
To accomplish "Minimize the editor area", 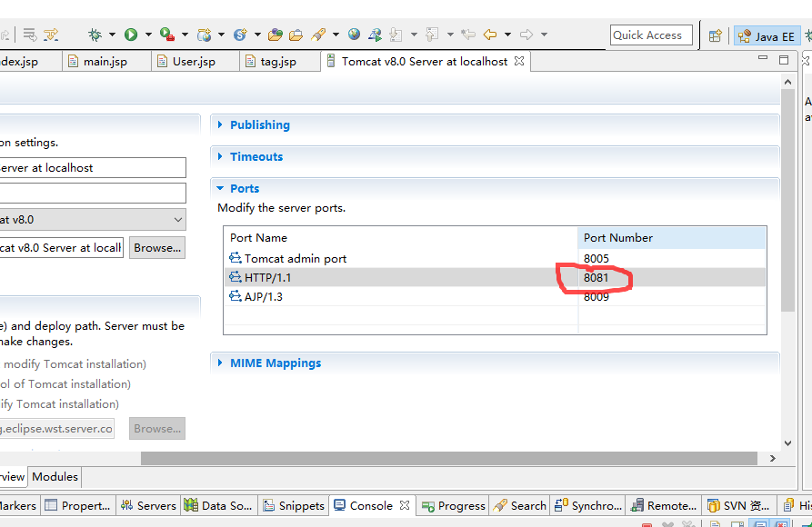I will pos(763,60).
